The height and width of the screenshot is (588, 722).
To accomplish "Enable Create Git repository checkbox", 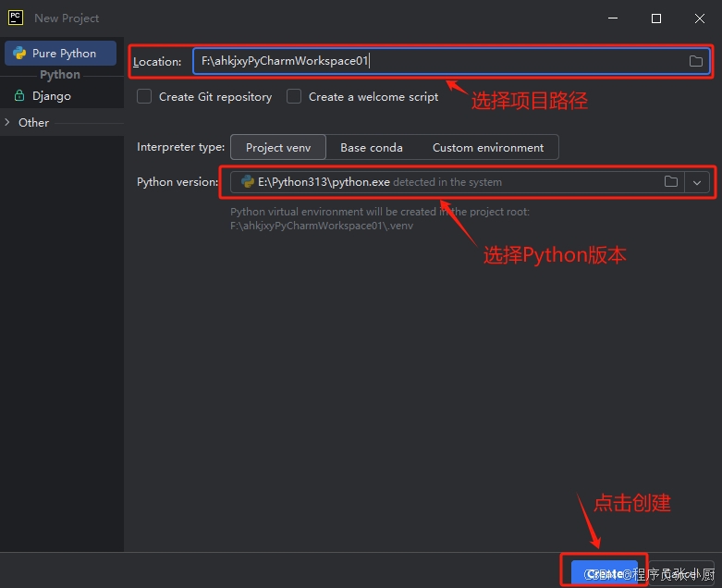I will pyautogui.click(x=144, y=97).
